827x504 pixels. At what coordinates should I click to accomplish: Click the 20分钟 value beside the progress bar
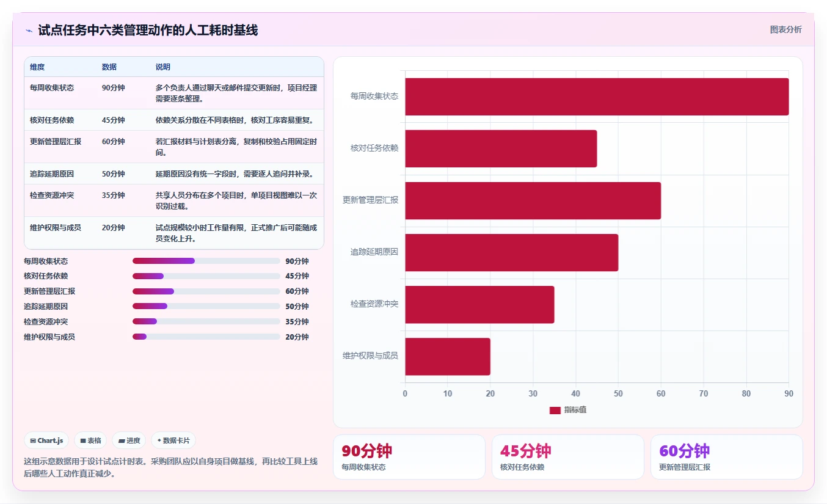coord(297,337)
